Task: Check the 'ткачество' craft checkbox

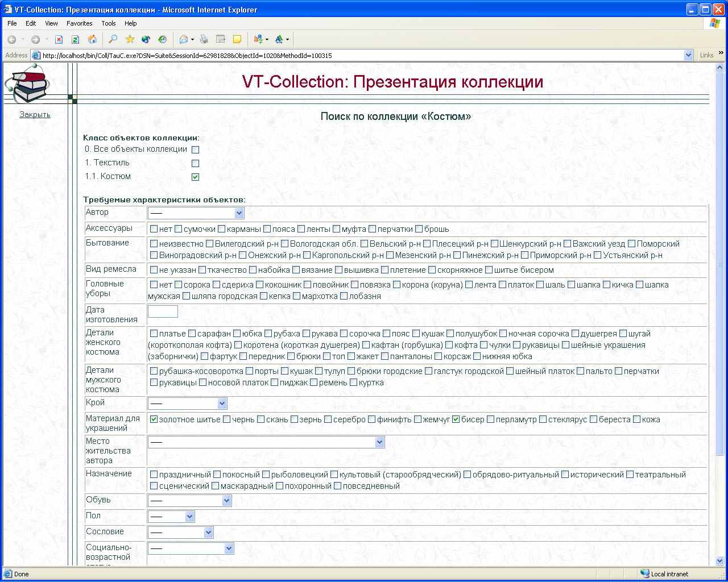Action: (x=202, y=270)
